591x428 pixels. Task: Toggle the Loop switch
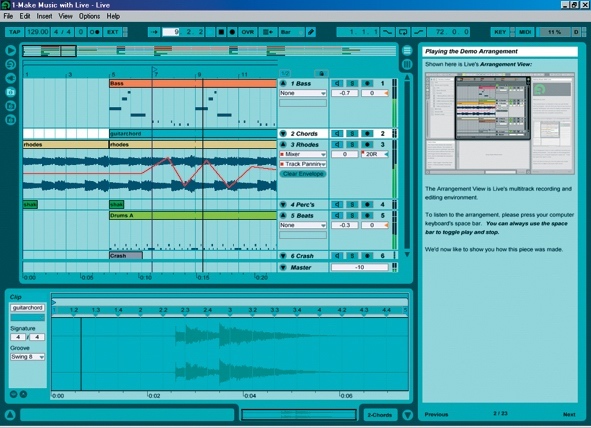coord(403,32)
